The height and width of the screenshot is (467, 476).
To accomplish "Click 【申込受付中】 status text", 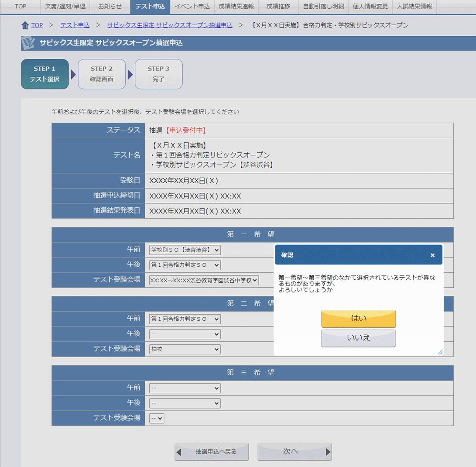I will pyautogui.click(x=186, y=130).
